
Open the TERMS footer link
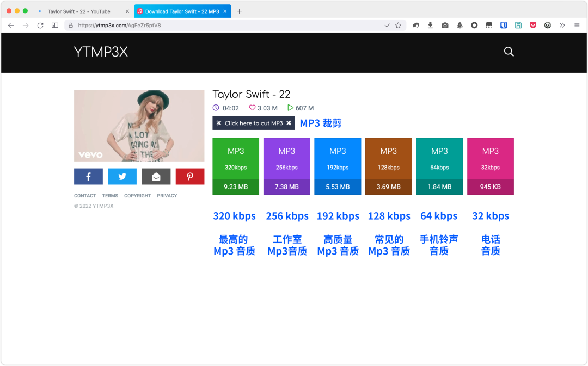(110, 196)
